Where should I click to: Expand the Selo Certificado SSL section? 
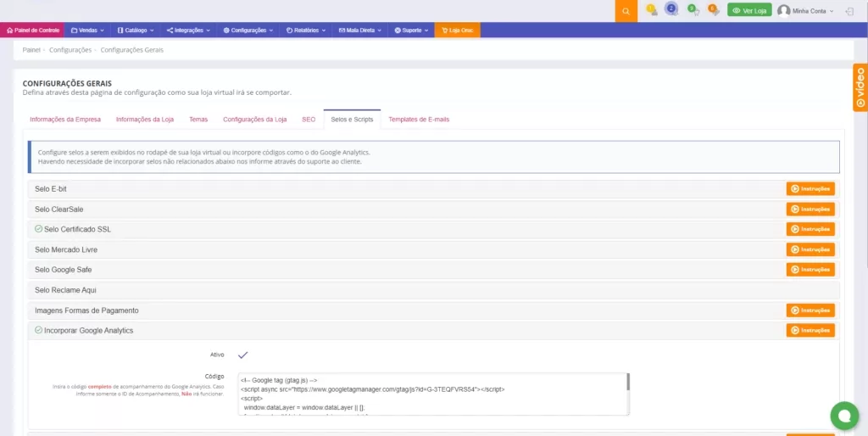point(433,229)
